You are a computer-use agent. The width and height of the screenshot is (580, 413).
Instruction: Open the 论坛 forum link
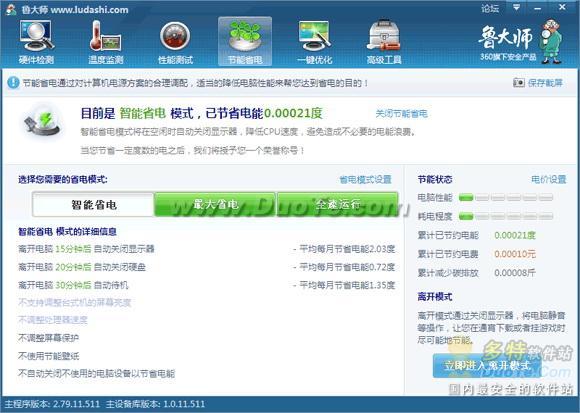tap(490, 8)
